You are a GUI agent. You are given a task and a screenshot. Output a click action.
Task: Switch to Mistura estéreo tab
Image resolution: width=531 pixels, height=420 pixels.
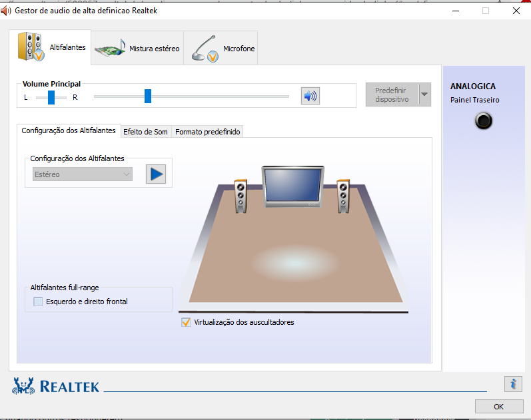137,48
